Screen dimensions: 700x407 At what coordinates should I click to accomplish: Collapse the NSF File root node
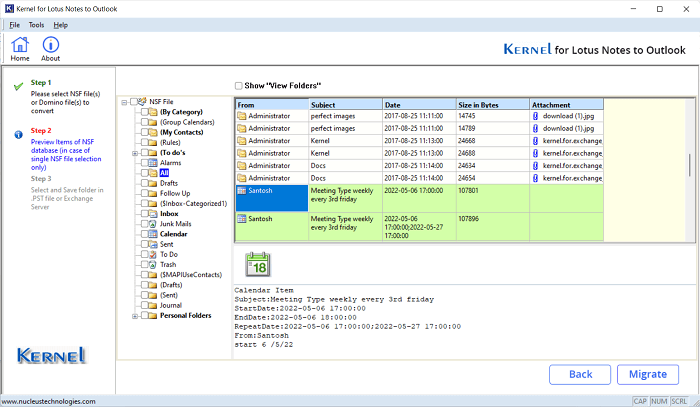(x=124, y=102)
